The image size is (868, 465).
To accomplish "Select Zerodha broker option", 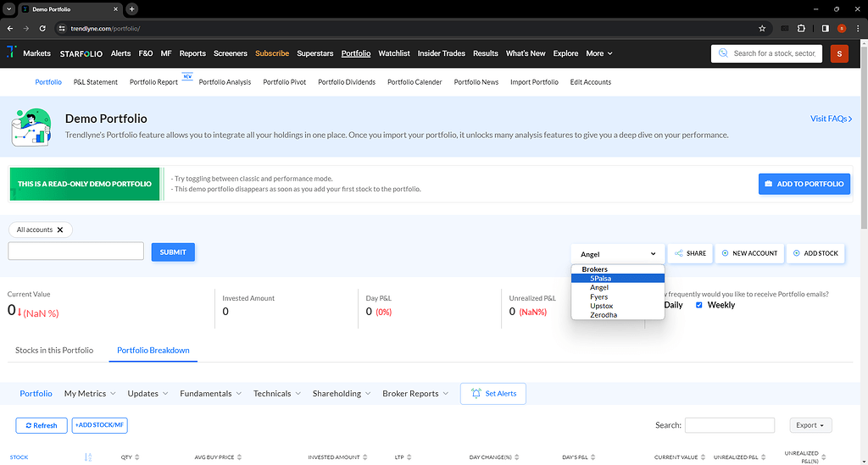I will [x=618, y=315].
